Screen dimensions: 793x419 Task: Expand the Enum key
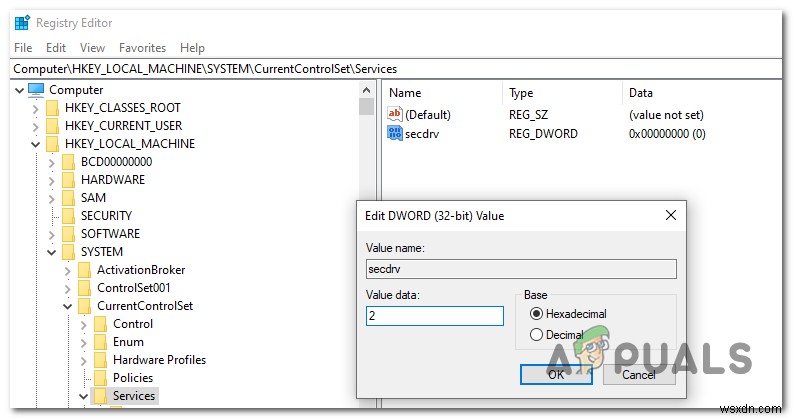coord(84,343)
